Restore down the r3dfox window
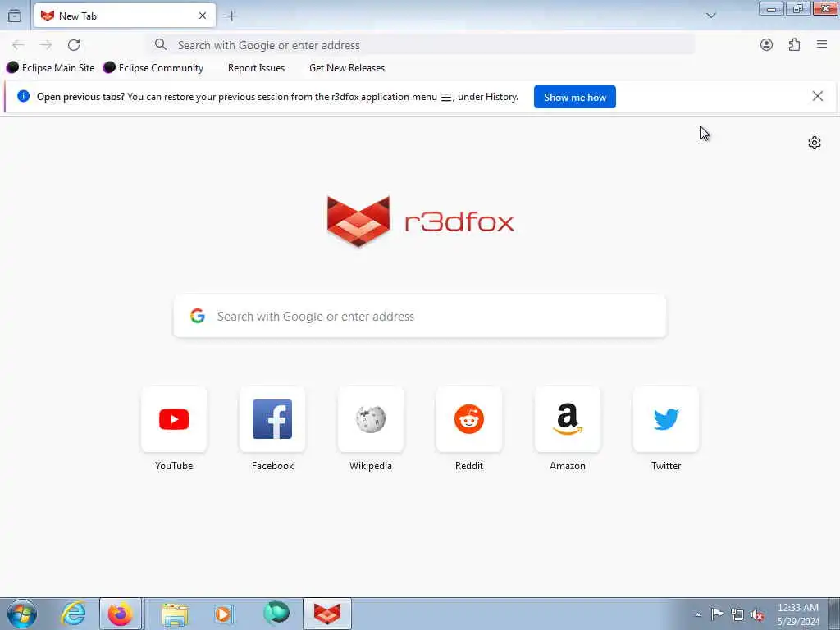The height and width of the screenshot is (630, 840). tap(798, 8)
